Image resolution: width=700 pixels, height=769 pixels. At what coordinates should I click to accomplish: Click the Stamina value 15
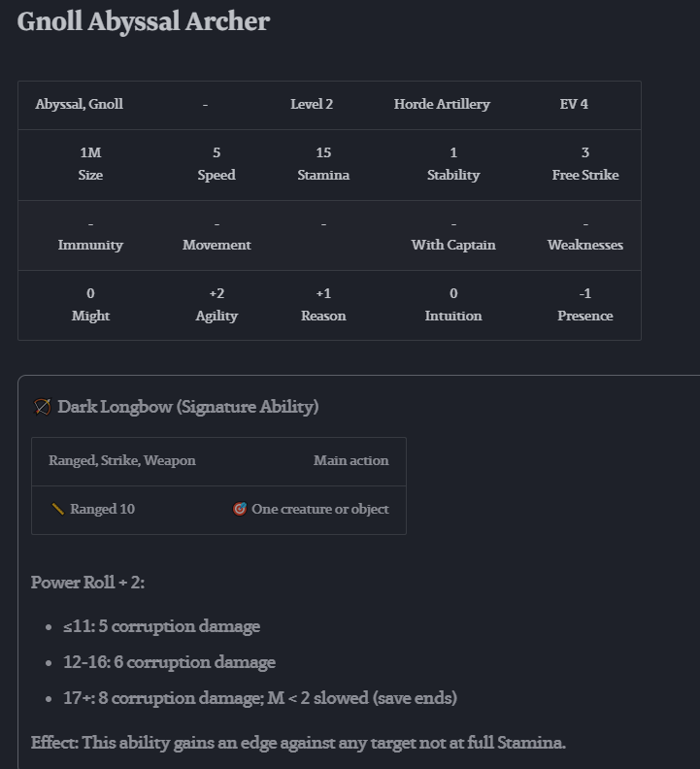click(x=323, y=152)
